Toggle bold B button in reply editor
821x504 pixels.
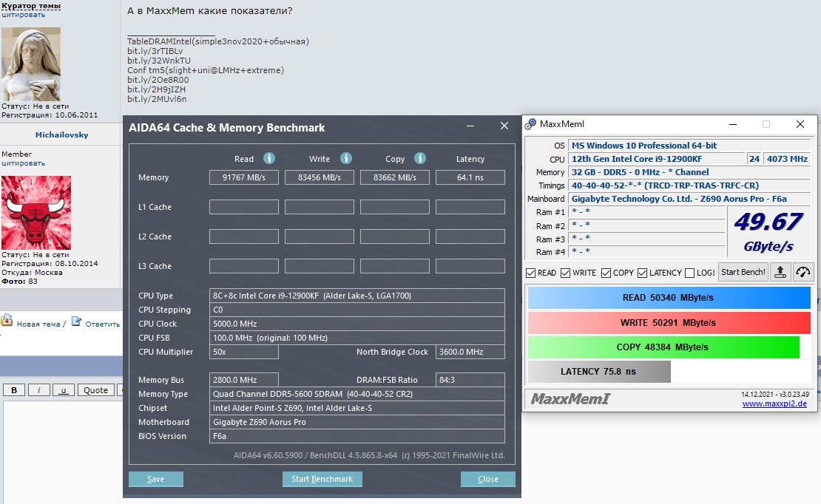[x=14, y=390]
